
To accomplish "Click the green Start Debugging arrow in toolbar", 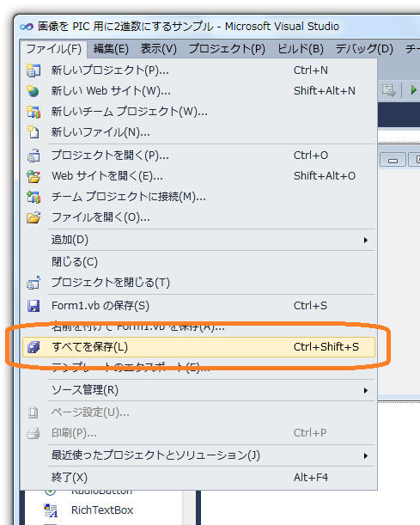I will click(x=413, y=89).
